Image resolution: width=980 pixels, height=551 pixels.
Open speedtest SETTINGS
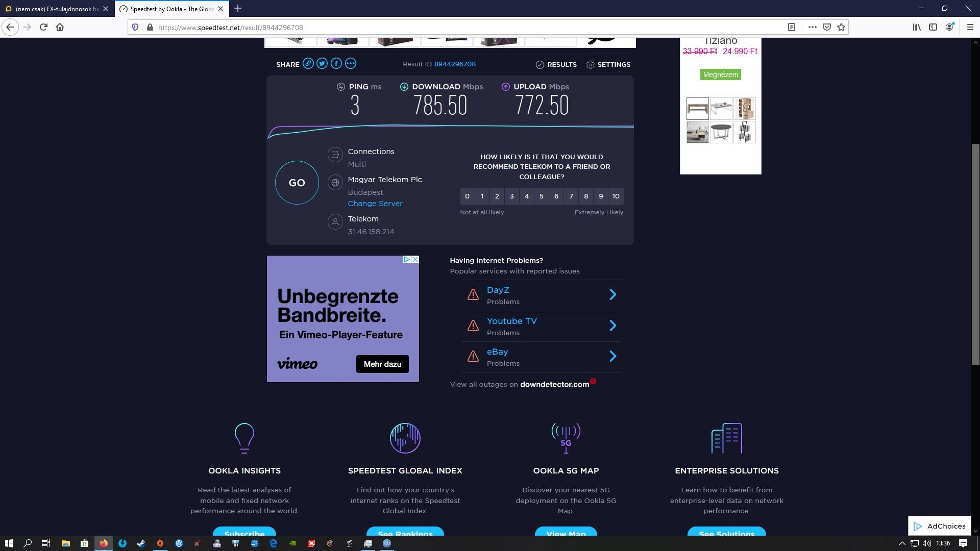click(x=608, y=65)
